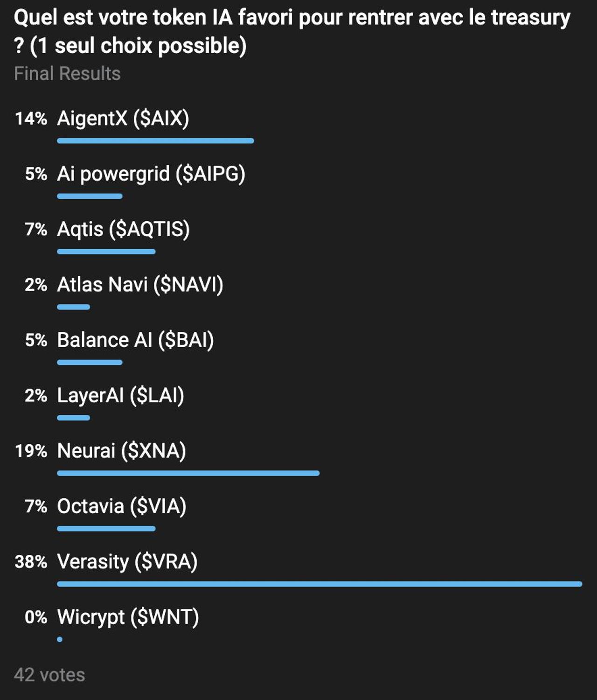Click the AigentX ($AIX) poll option
The width and height of the screenshot is (597, 700).
click(123, 119)
